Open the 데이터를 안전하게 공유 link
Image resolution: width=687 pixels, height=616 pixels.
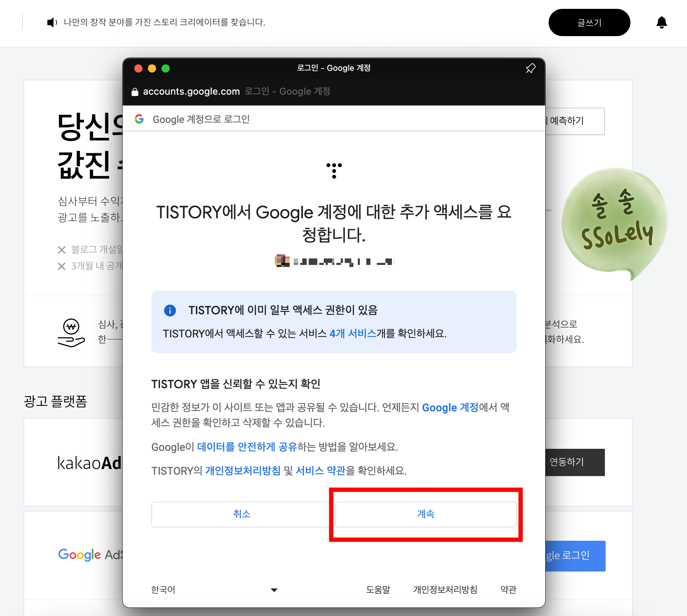(x=247, y=447)
